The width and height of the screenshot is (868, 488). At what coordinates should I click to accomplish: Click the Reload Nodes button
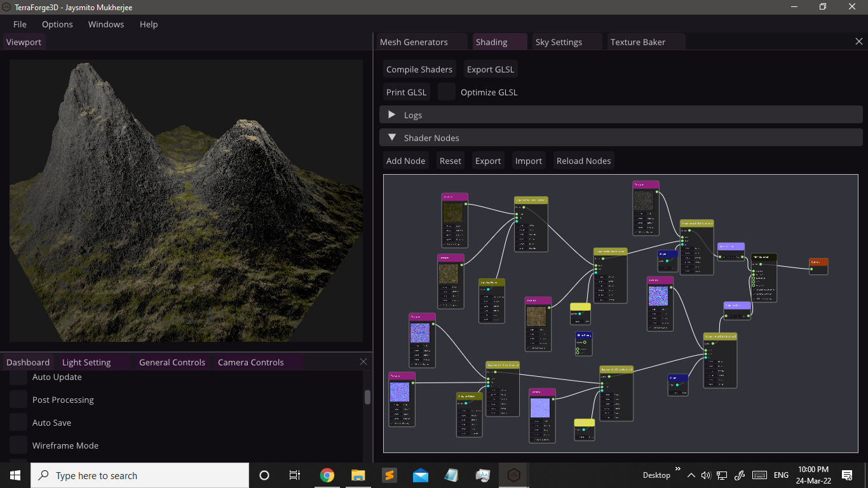tap(584, 161)
